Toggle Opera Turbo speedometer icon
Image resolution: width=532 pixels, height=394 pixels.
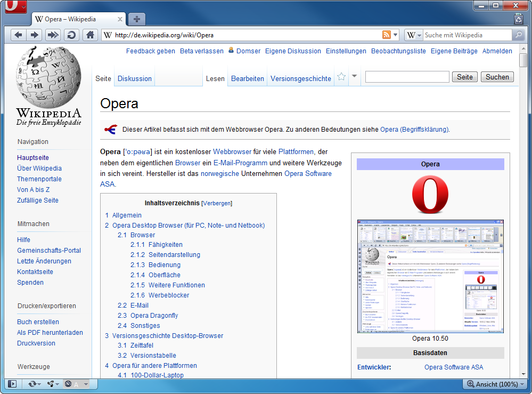[x=68, y=384]
